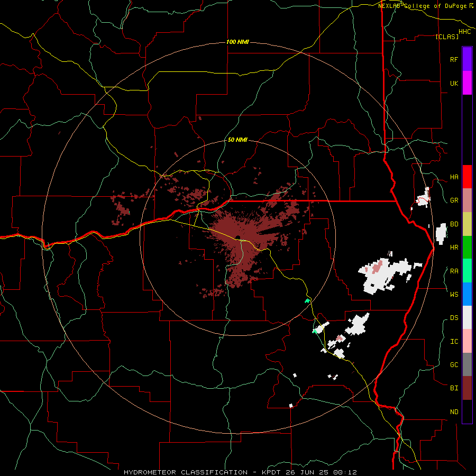Click the WS legend label
Screen dimensions: 476x476
(454, 295)
